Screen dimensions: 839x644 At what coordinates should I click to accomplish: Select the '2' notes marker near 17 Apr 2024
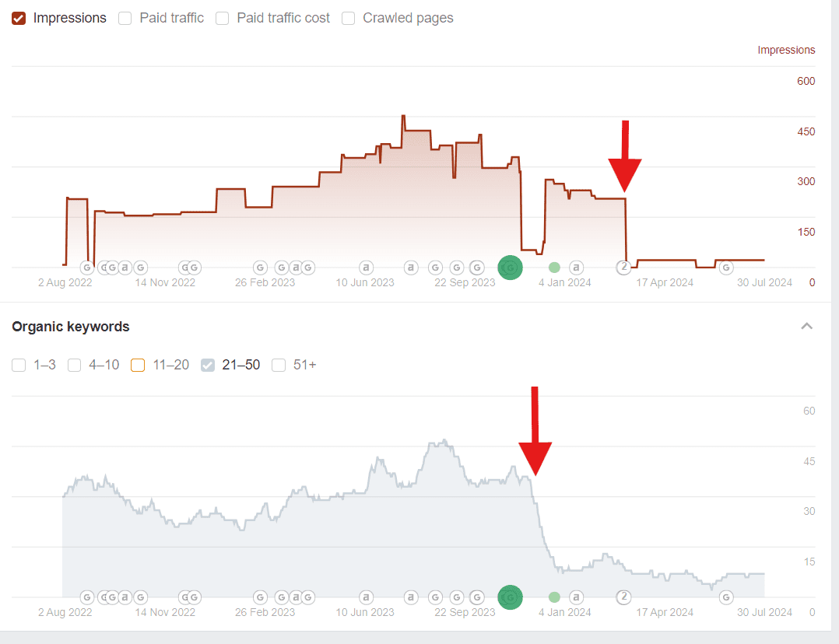point(623,267)
